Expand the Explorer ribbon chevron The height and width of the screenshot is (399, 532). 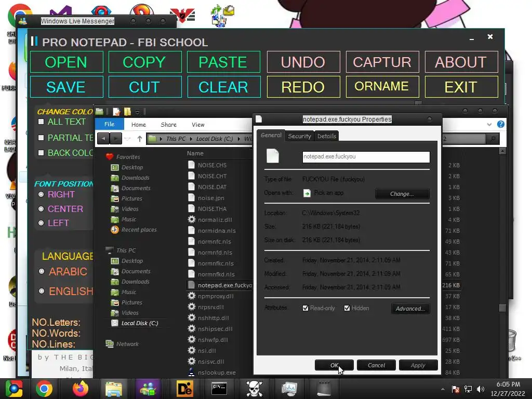(x=489, y=124)
